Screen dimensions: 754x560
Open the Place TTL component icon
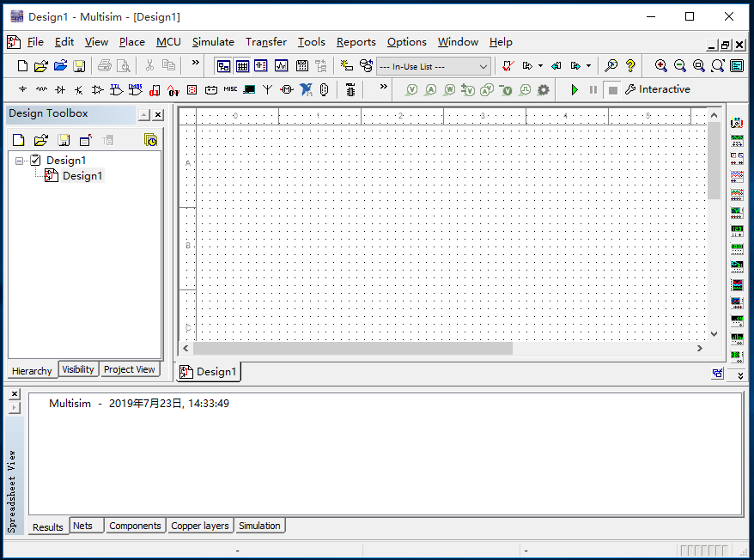click(x=117, y=89)
